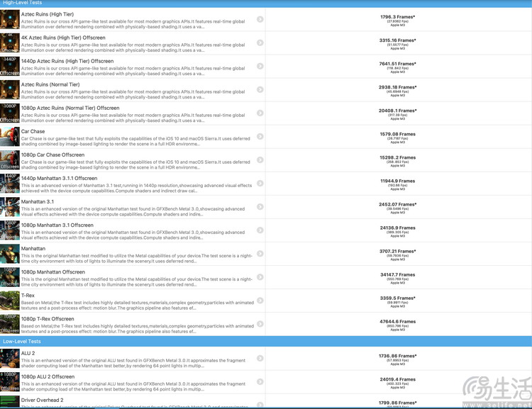Image resolution: width=532 pixels, height=409 pixels.
Task: Select the ALU 2 title
Action: (28, 353)
